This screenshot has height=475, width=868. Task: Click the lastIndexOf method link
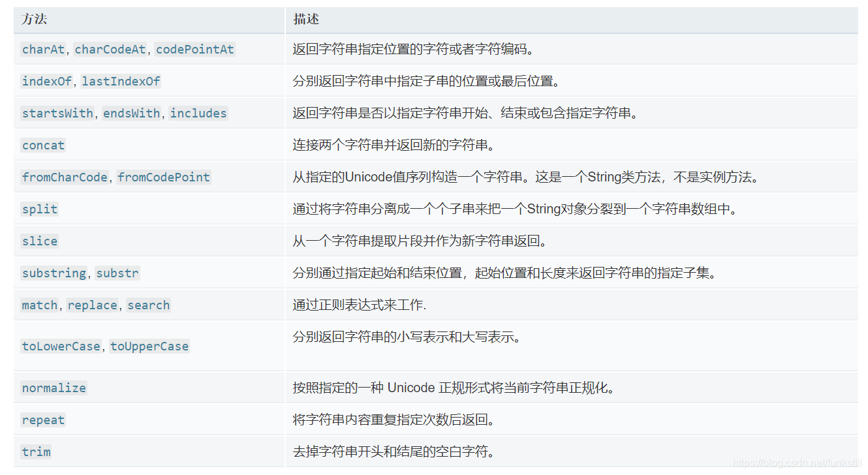click(121, 82)
